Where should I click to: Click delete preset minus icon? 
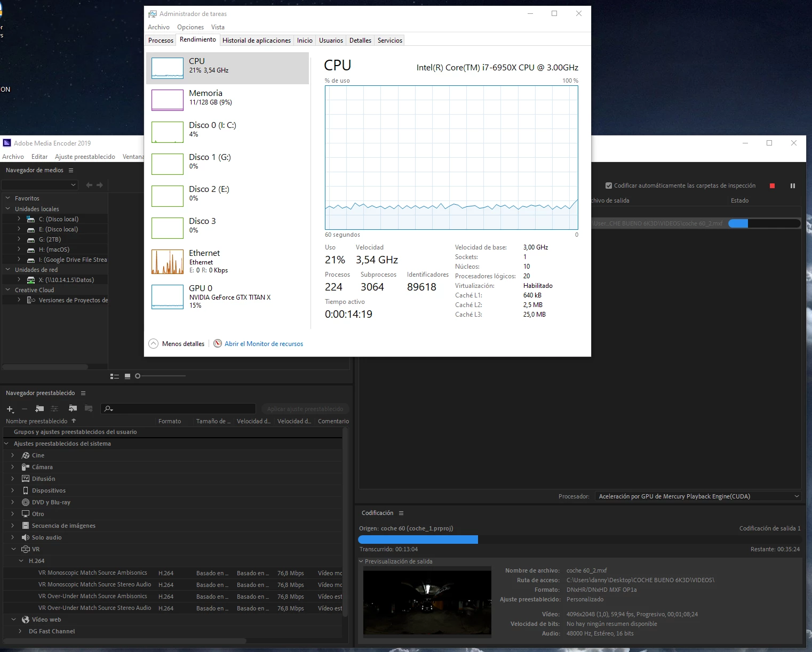point(25,409)
